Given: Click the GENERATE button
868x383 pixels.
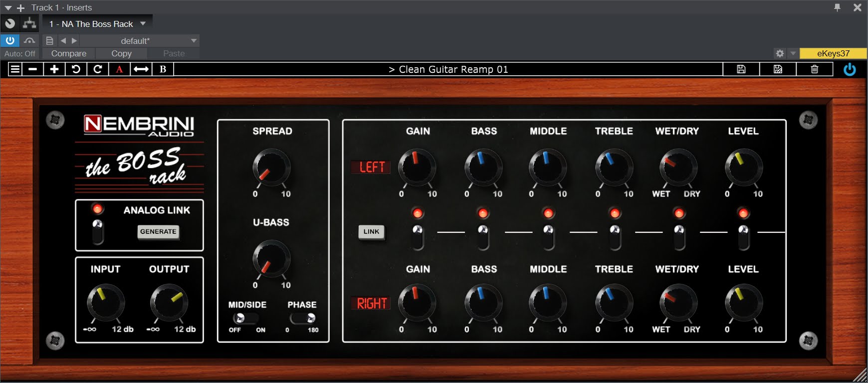Looking at the screenshot, I should click(158, 231).
